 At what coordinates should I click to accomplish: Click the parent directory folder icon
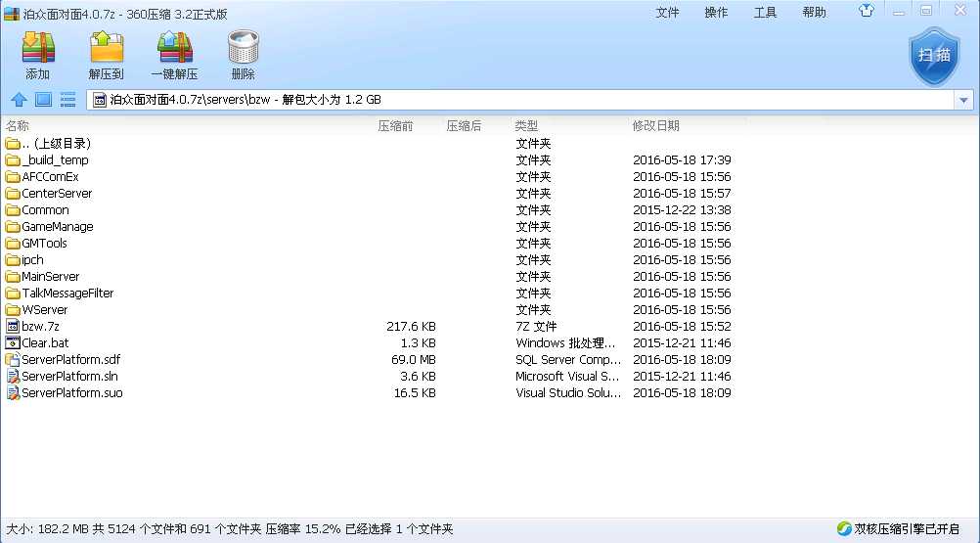pos(13,144)
